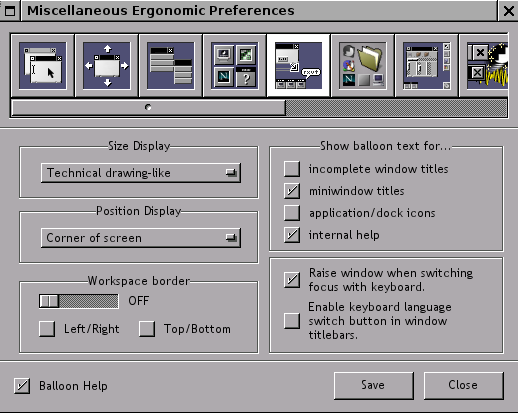Open the partly visible Other Configurations icon

(484, 65)
